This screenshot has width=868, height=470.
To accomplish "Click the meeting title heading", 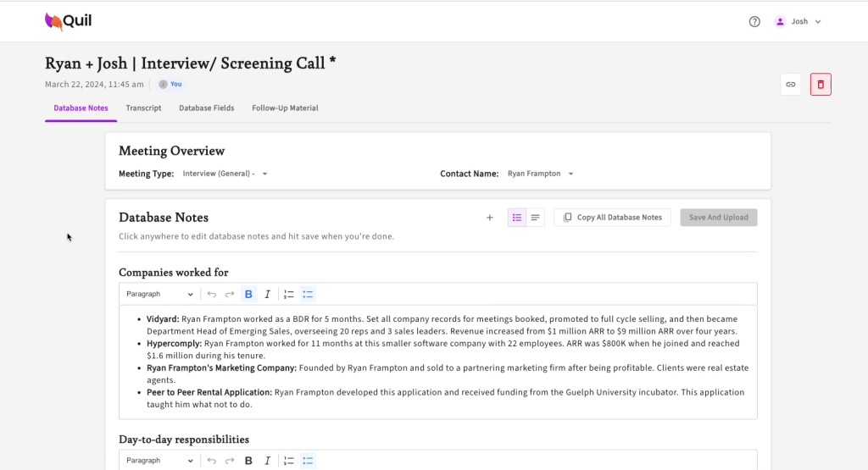I will [191, 63].
